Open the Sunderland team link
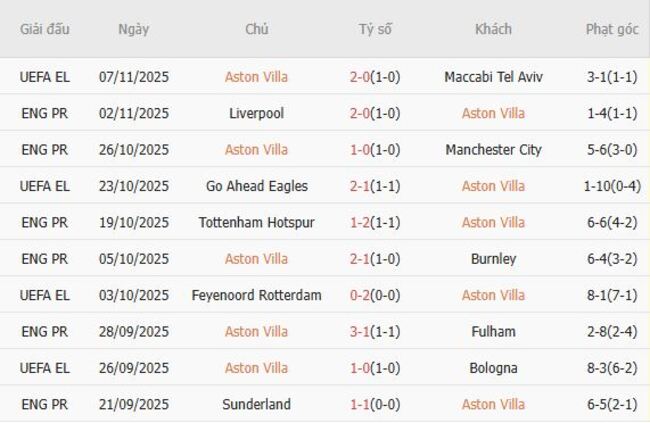650x423 pixels. 256,404
